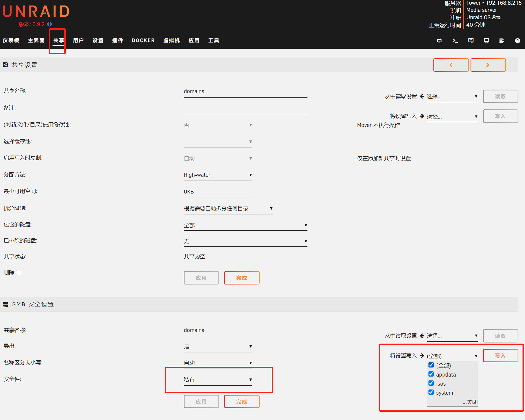This screenshot has height=420, width=525.
Task: Open the 虚拟机 tab
Action: (171, 40)
